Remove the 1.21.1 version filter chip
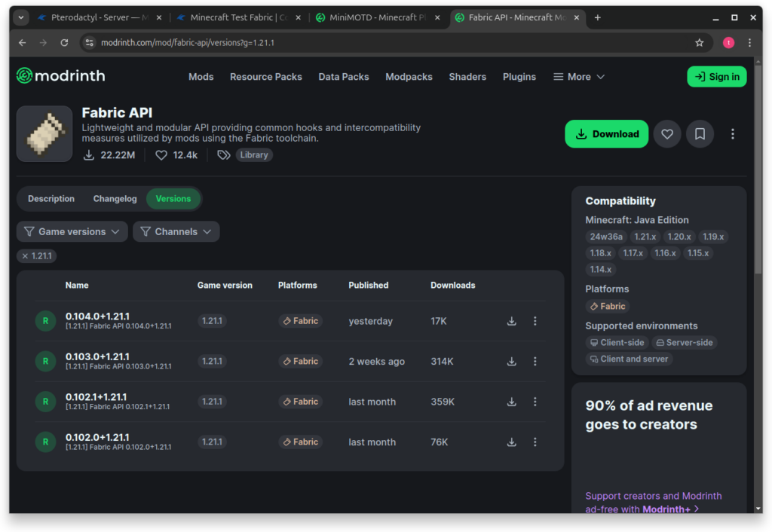 [37, 256]
